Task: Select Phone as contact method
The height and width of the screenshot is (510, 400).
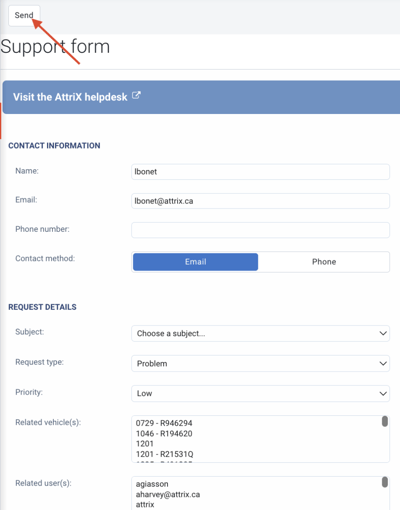Action: (324, 262)
